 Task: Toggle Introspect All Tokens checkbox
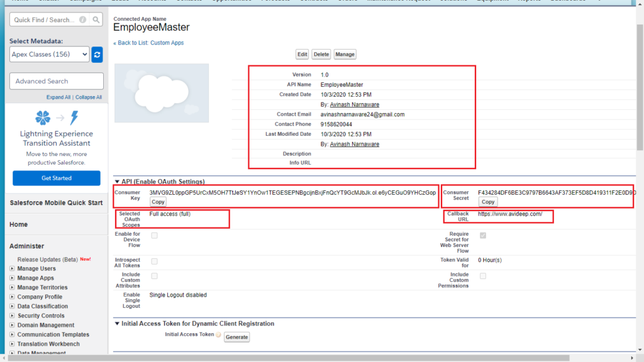click(x=155, y=261)
